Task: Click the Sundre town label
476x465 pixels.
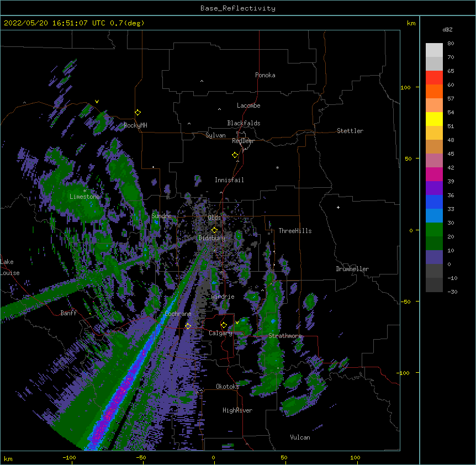Action: coord(161,216)
